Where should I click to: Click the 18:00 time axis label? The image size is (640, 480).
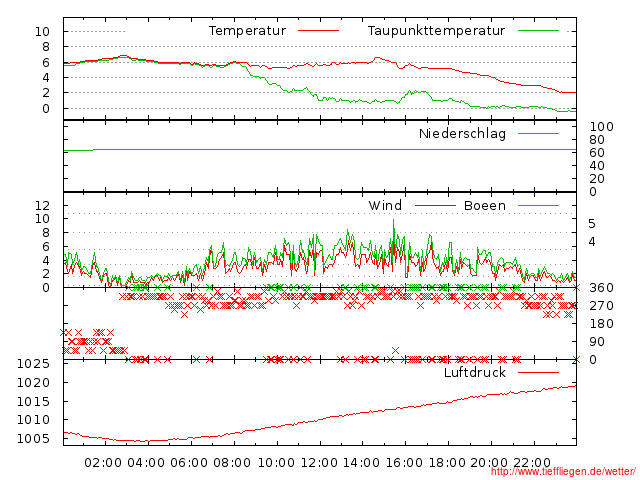pyautogui.click(x=447, y=463)
